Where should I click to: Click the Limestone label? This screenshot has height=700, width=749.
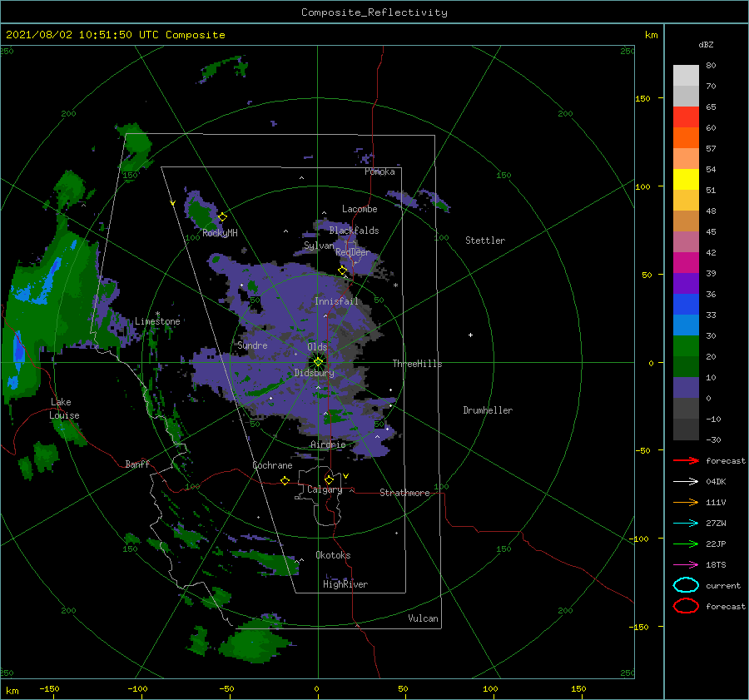click(x=157, y=321)
